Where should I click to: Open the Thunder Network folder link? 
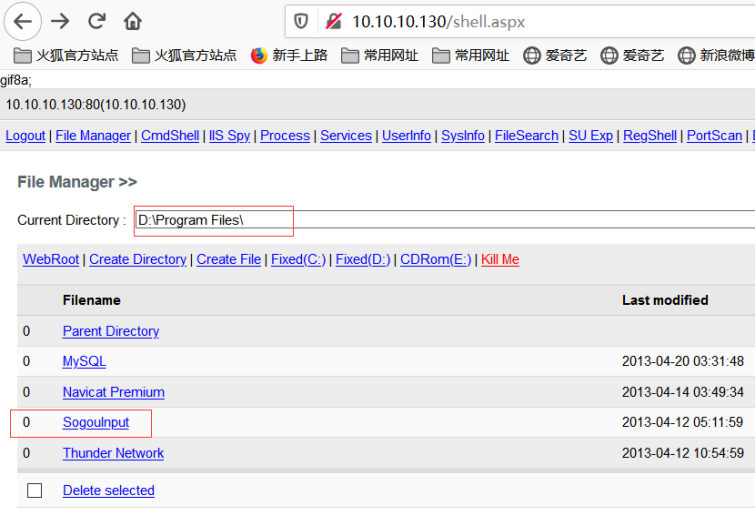click(x=113, y=453)
